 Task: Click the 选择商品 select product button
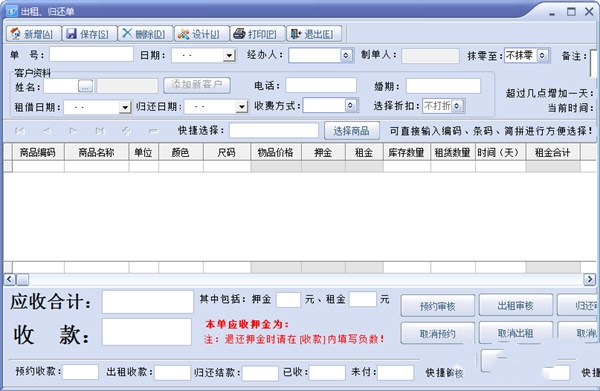coord(351,131)
